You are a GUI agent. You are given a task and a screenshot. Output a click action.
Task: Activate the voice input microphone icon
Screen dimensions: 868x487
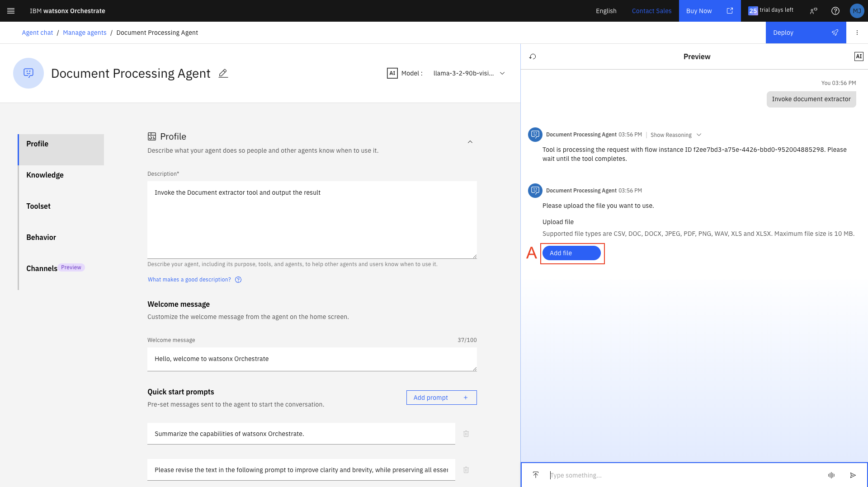(x=831, y=475)
